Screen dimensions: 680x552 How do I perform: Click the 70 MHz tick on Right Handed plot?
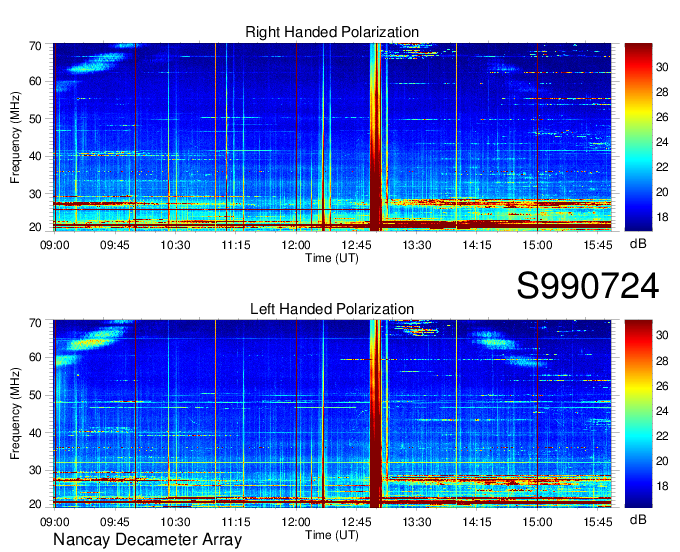(x=35, y=46)
